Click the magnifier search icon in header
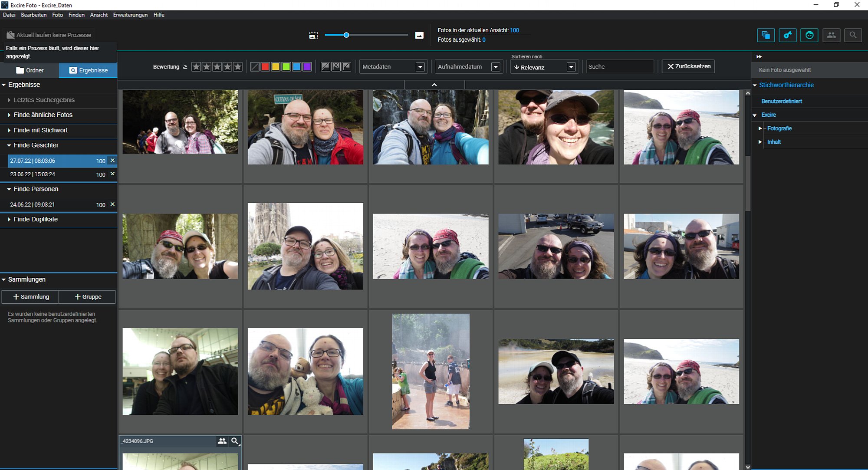 pyautogui.click(x=853, y=35)
